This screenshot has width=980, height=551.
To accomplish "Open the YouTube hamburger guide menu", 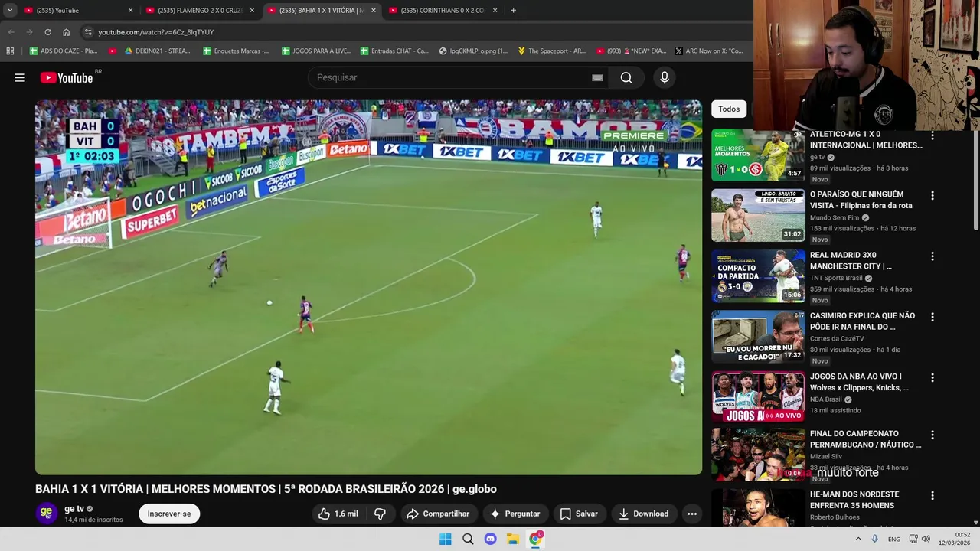I will (20, 77).
